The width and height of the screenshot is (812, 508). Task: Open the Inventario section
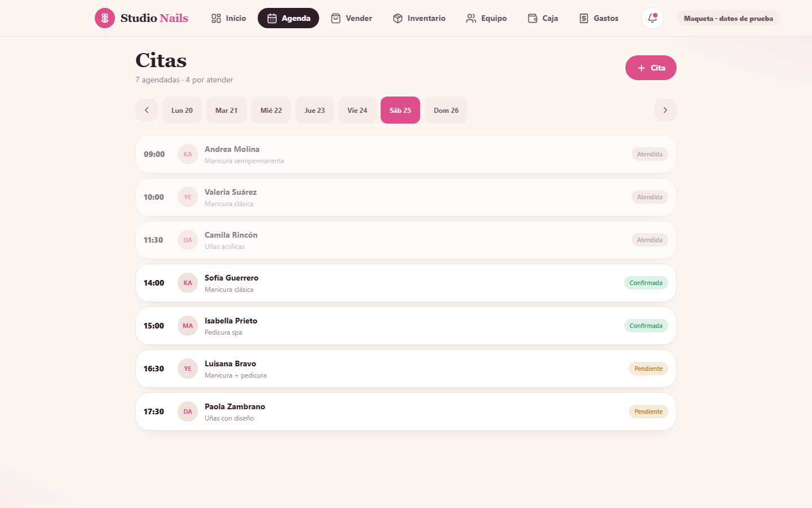pos(419,18)
